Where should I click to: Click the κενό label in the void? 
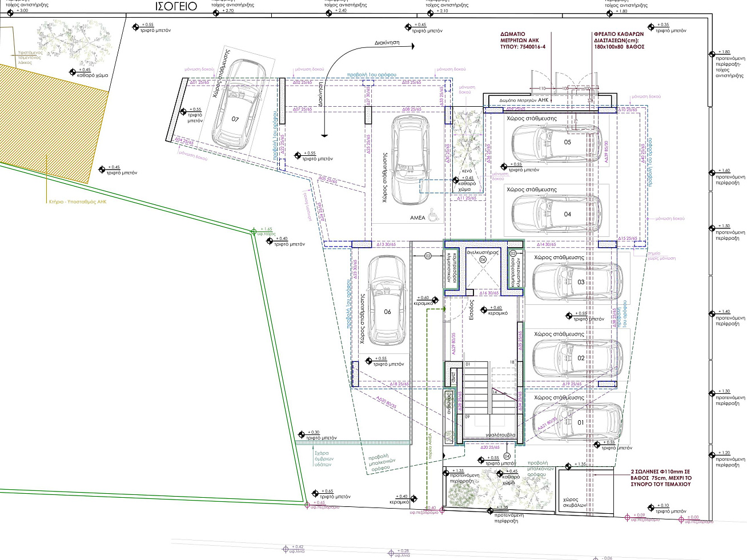tap(467, 171)
